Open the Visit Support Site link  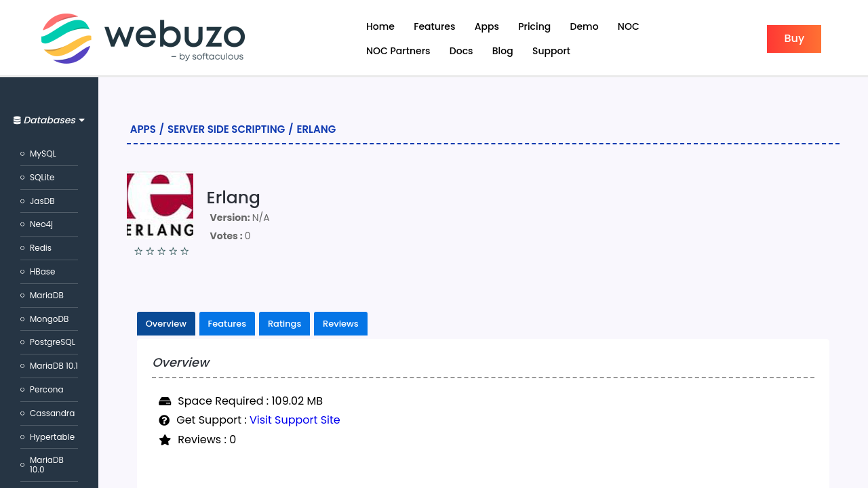tap(294, 420)
